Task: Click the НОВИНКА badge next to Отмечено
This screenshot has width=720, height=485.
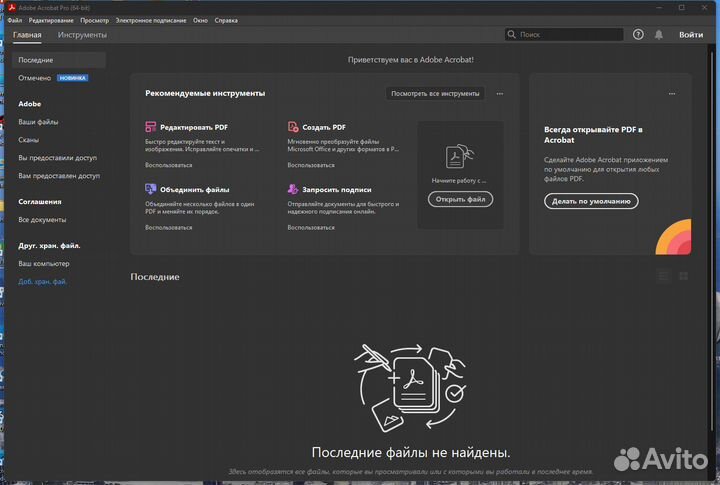Action: click(73, 78)
